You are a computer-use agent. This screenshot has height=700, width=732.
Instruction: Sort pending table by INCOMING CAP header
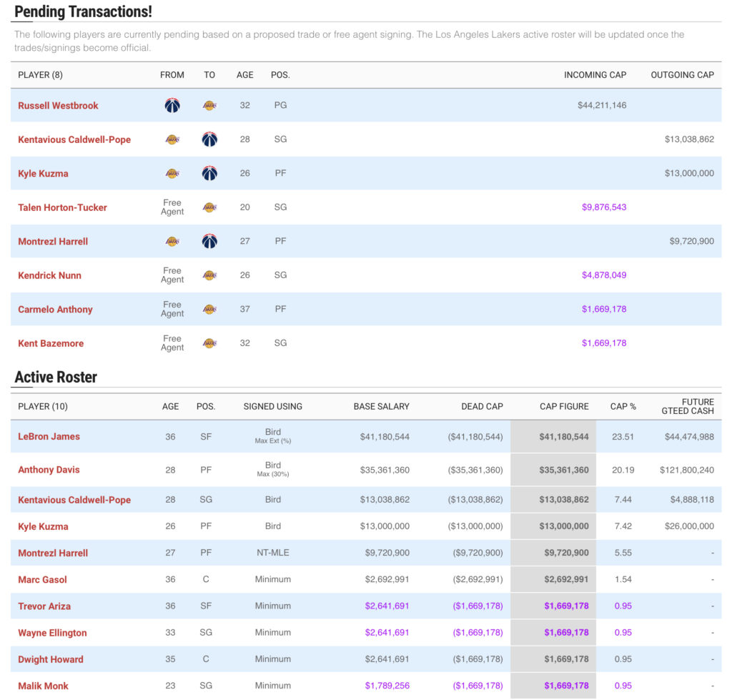(x=595, y=75)
